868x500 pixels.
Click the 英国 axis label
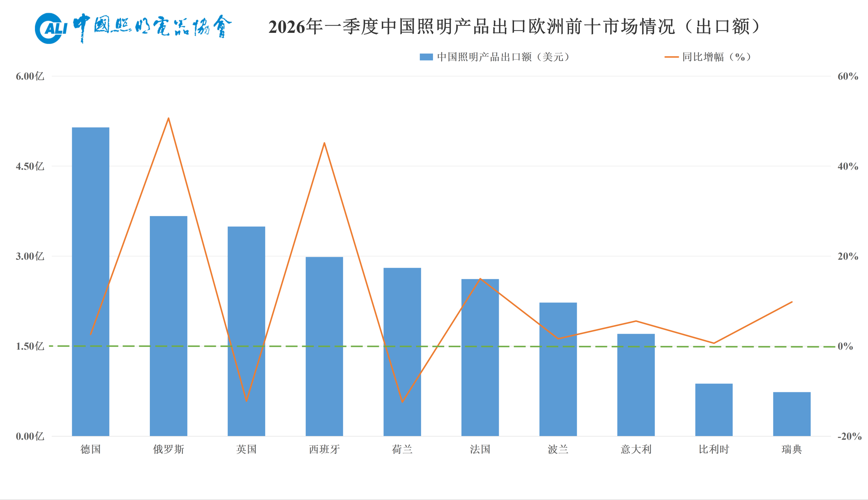[x=247, y=449]
